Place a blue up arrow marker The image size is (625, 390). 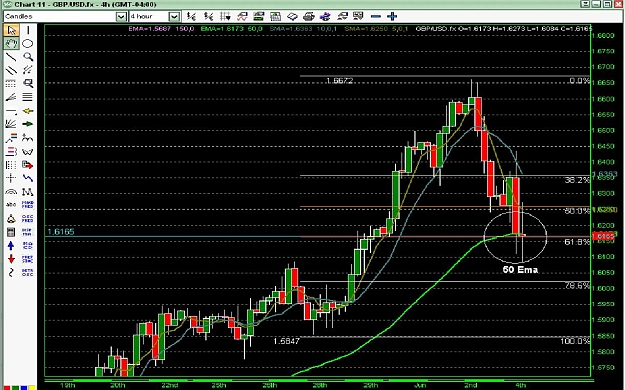(11, 246)
